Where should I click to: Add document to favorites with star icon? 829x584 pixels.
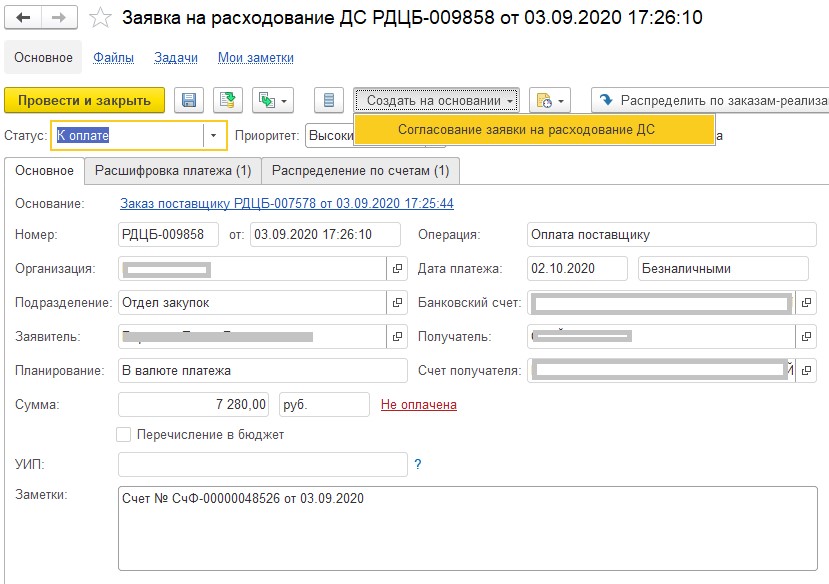(x=100, y=18)
